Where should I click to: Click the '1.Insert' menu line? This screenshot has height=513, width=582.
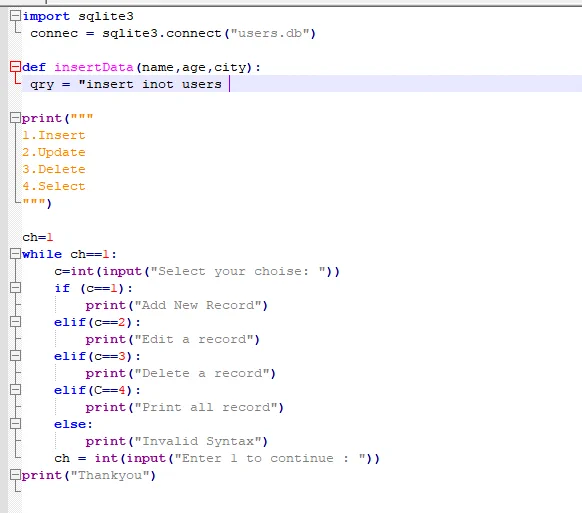point(54,135)
